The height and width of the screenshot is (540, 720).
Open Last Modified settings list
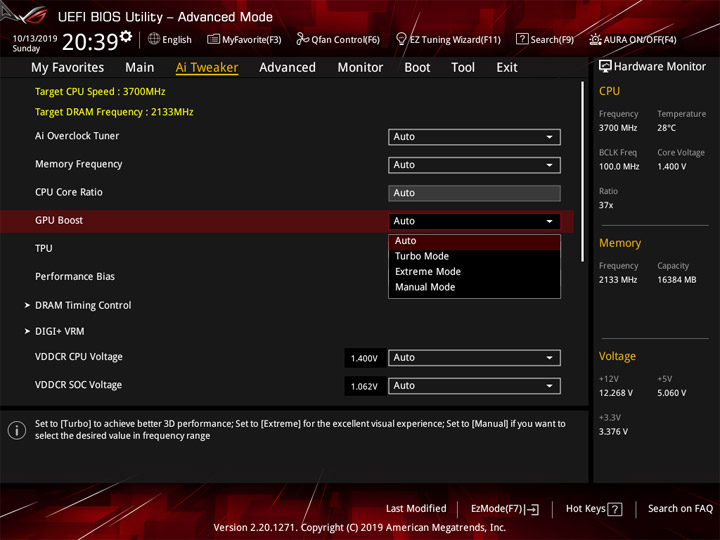[416, 509]
